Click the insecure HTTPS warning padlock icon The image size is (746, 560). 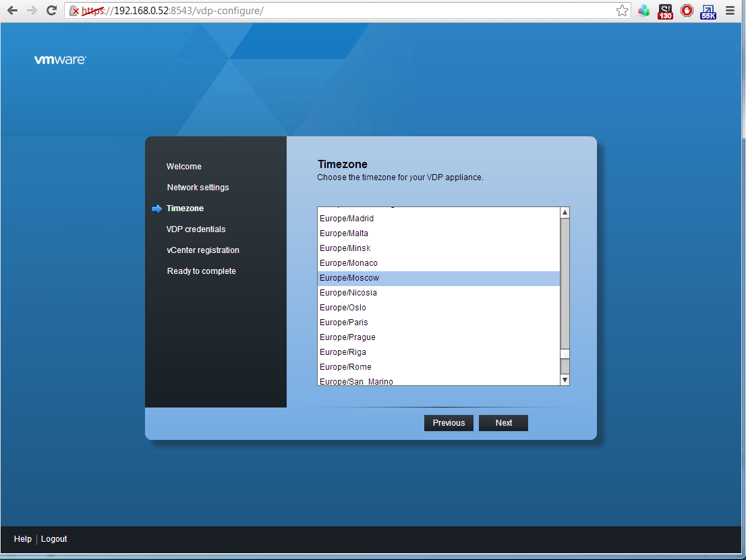point(74,11)
